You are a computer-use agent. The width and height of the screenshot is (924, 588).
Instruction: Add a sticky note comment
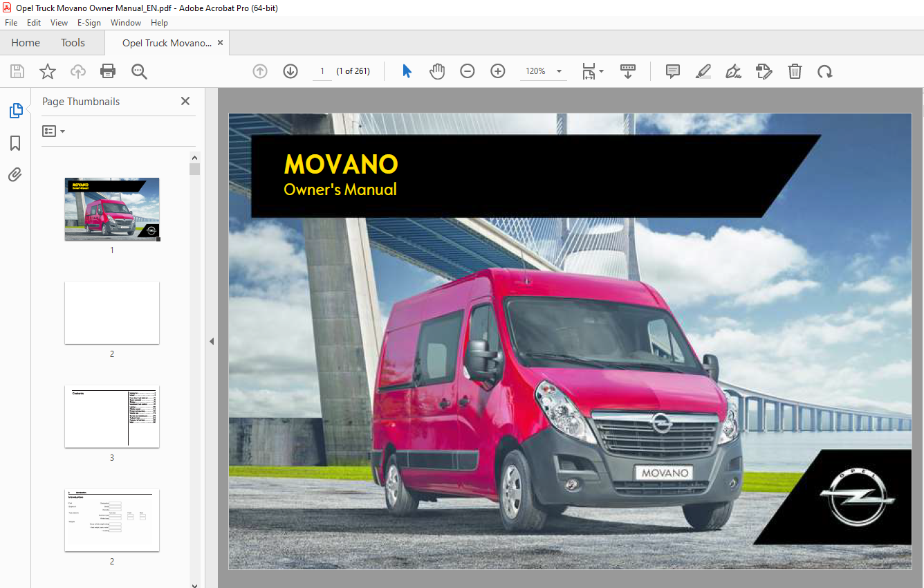673,71
